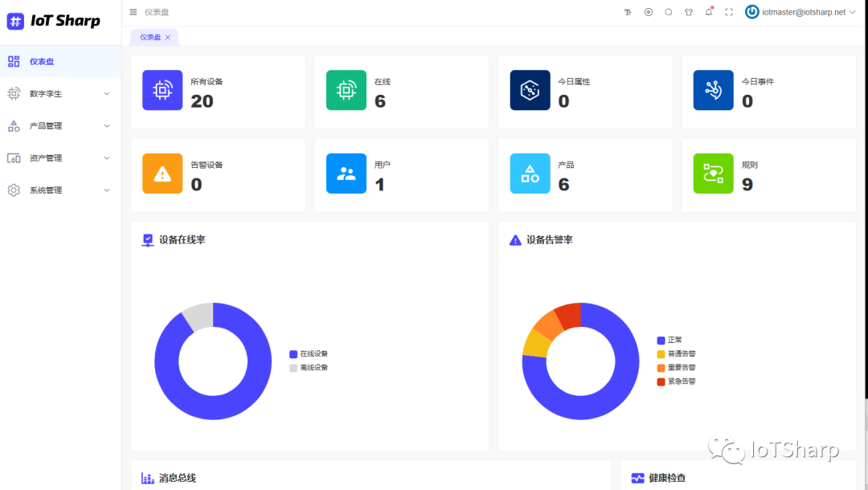Click the 告警设备 orange warning icon
The image size is (868, 490).
click(x=162, y=174)
